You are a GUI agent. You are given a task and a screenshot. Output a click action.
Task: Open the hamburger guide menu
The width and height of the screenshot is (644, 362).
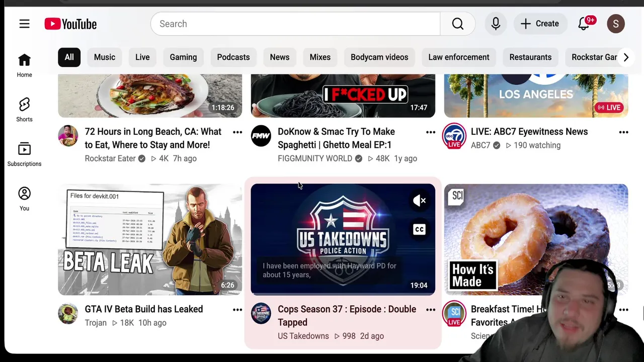click(24, 24)
